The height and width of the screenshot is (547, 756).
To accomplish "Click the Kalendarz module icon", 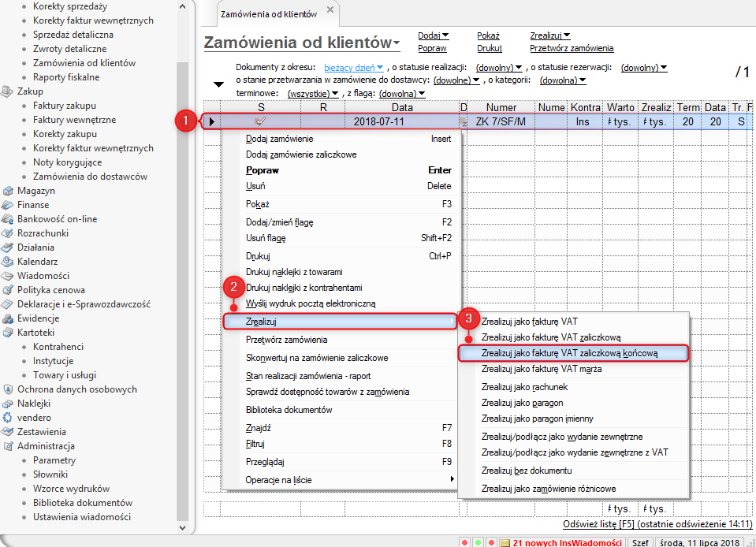I will [7, 262].
